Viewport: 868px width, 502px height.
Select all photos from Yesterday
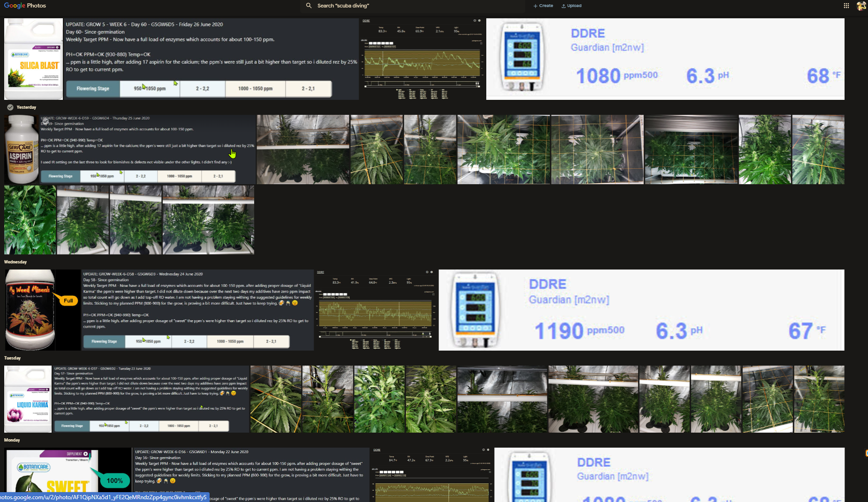10,107
